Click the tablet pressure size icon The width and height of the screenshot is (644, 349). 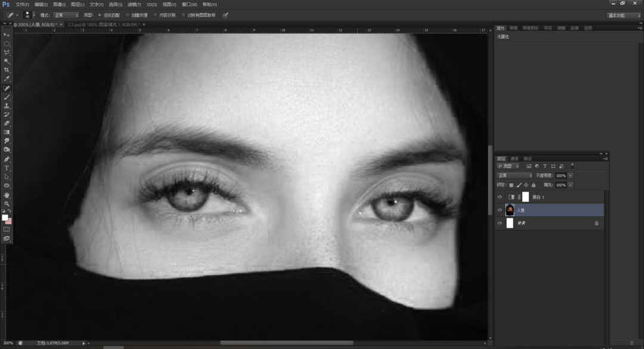(x=225, y=15)
